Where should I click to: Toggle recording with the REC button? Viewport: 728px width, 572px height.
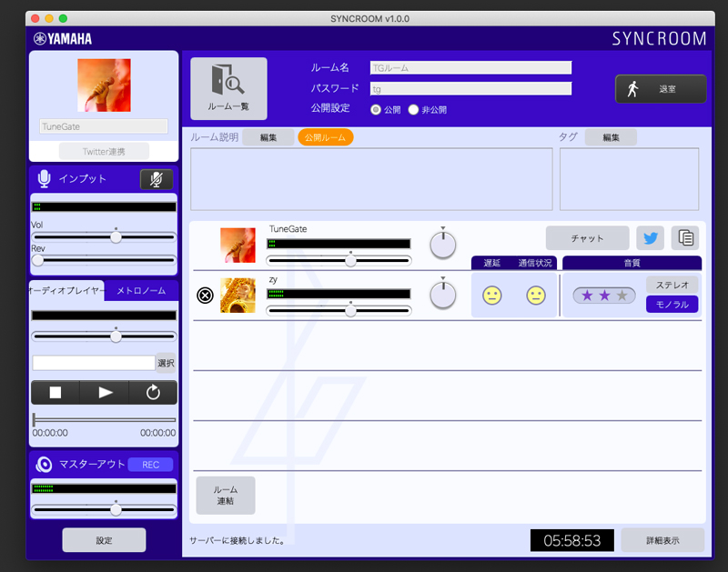pyautogui.click(x=150, y=465)
